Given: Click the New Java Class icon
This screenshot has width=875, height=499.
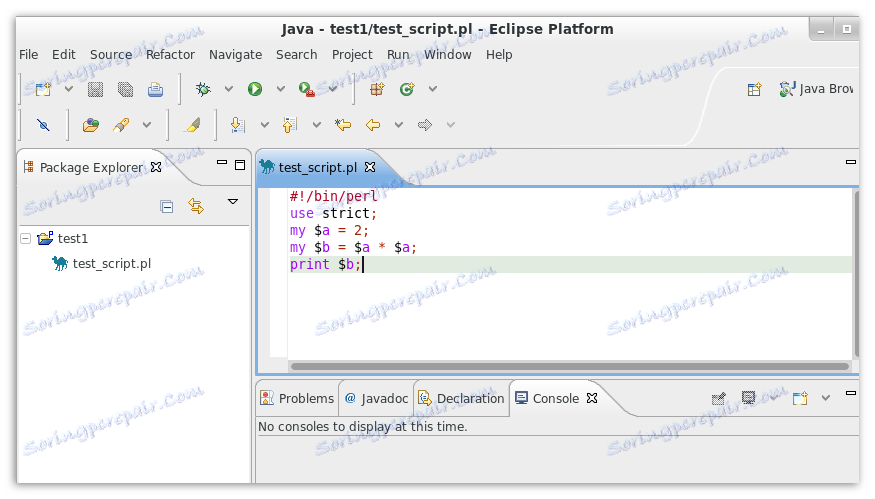Looking at the screenshot, I should pyautogui.click(x=407, y=89).
